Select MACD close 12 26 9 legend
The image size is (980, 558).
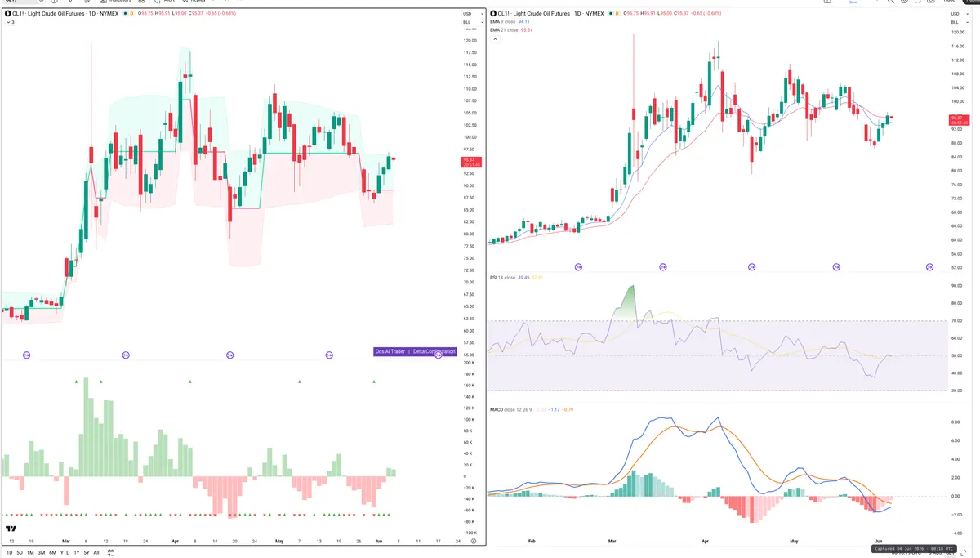(x=510, y=408)
